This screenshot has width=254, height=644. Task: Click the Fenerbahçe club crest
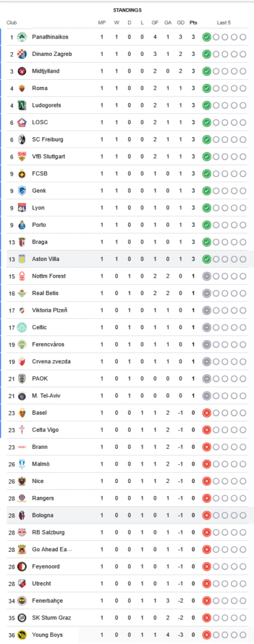pyautogui.click(x=22, y=601)
